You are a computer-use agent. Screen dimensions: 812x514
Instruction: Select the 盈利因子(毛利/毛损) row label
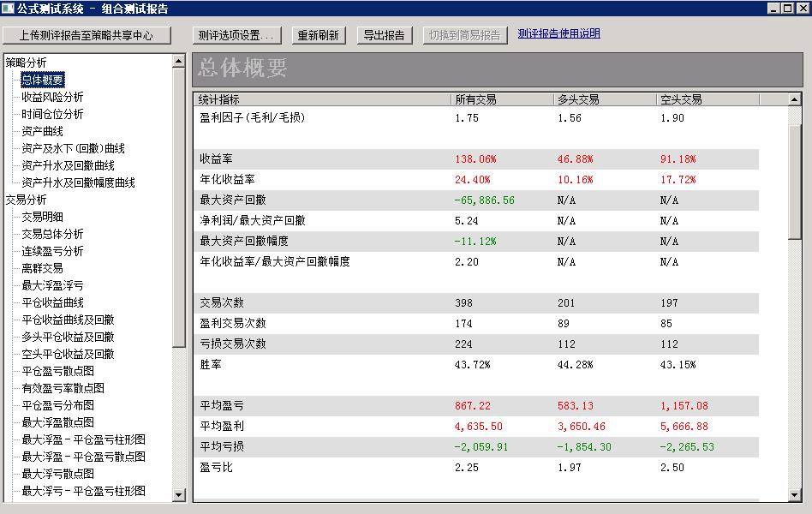[252, 117]
